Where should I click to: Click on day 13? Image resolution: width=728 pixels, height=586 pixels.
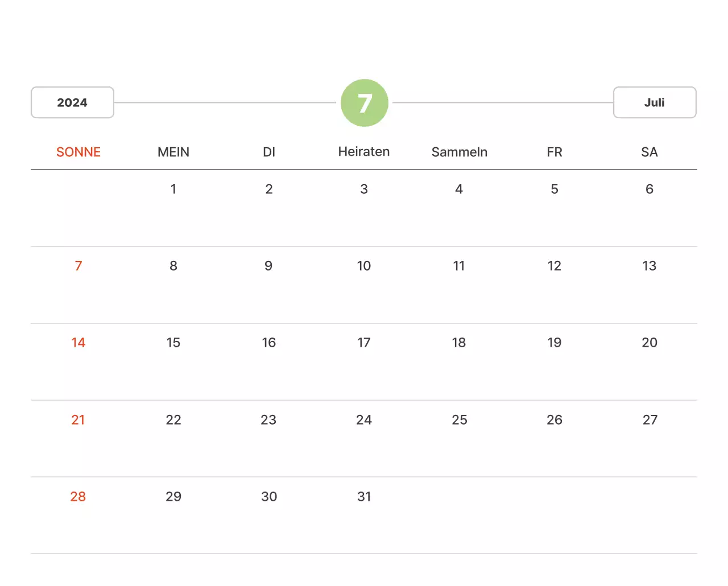click(650, 266)
